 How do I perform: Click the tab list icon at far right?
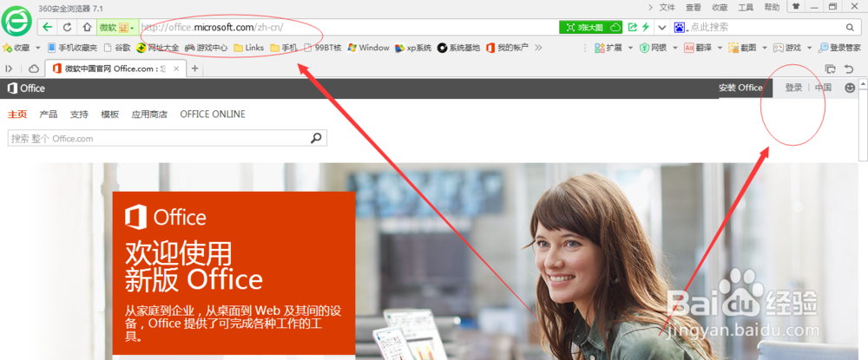tap(830, 69)
